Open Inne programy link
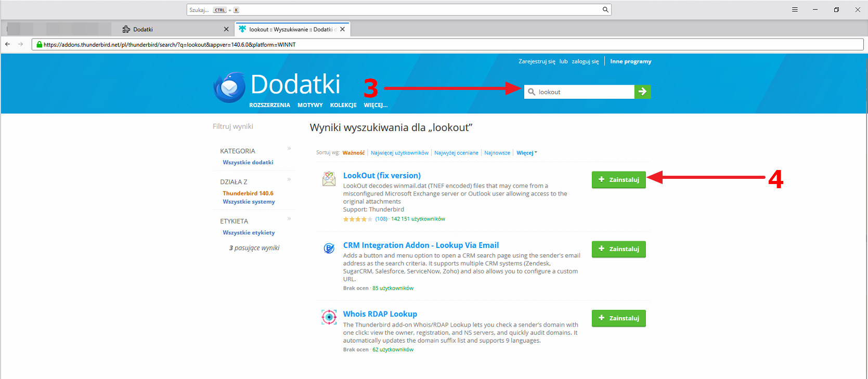 (x=630, y=61)
